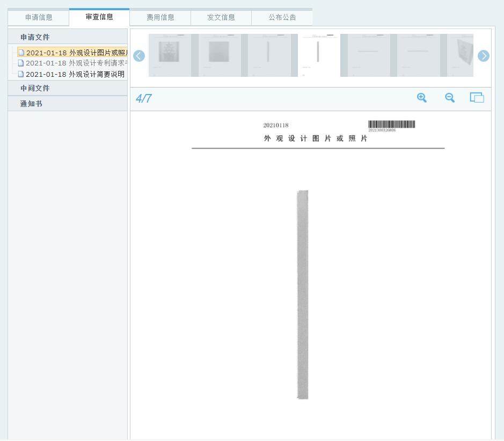This screenshot has height=441, width=504.
Task: Switch to the 申请信息 tab
Action: [x=39, y=17]
